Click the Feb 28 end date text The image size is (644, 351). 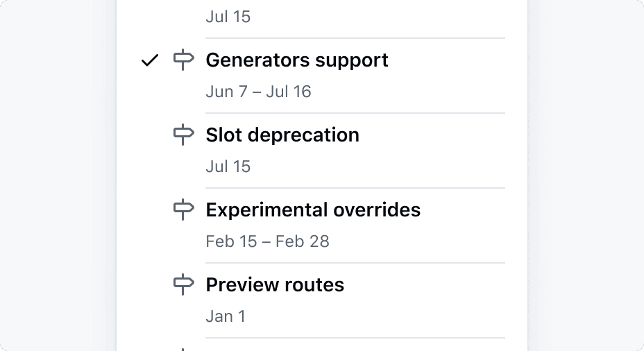pyautogui.click(x=302, y=241)
